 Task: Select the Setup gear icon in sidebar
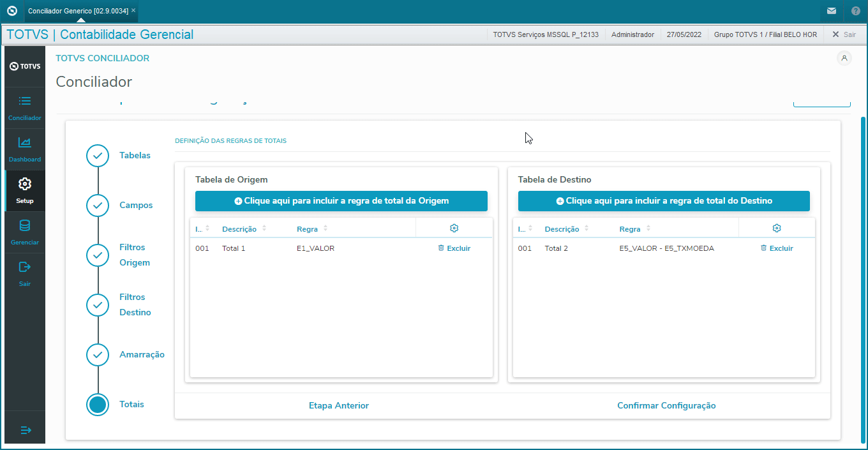[x=25, y=184]
